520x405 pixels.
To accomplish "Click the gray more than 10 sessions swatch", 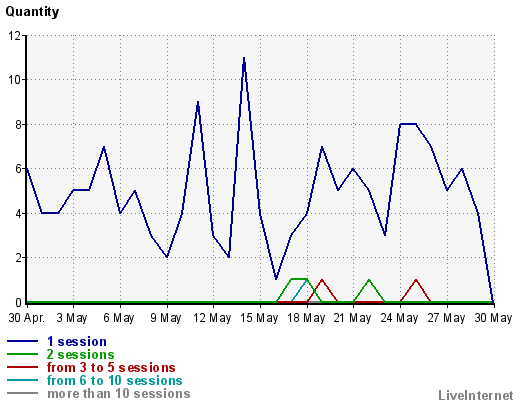I will (22, 393).
